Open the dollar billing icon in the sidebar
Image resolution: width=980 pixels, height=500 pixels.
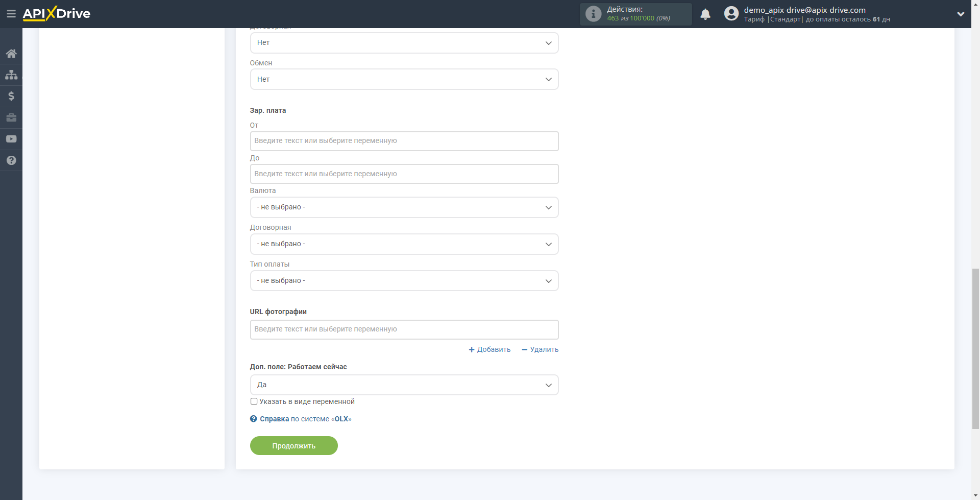(x=11, y=96)
